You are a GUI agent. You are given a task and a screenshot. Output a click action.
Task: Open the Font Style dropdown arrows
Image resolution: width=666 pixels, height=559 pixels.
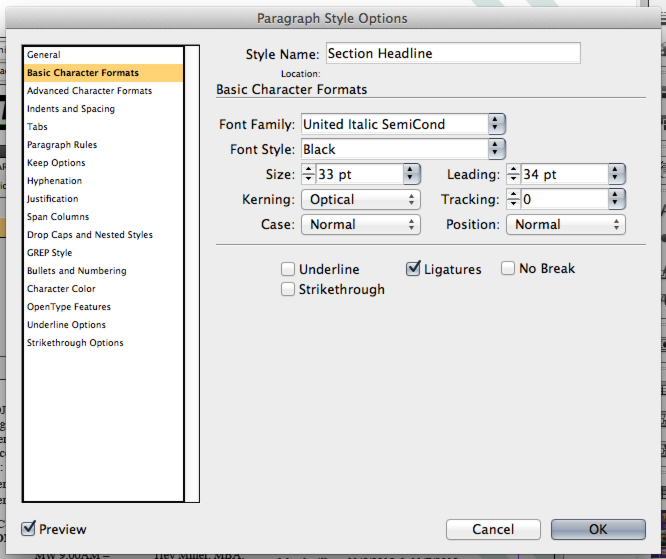coord(496,149)
